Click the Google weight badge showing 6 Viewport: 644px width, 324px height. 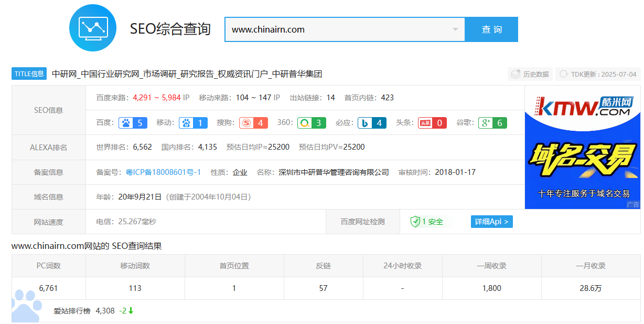(x=492, y=123)
